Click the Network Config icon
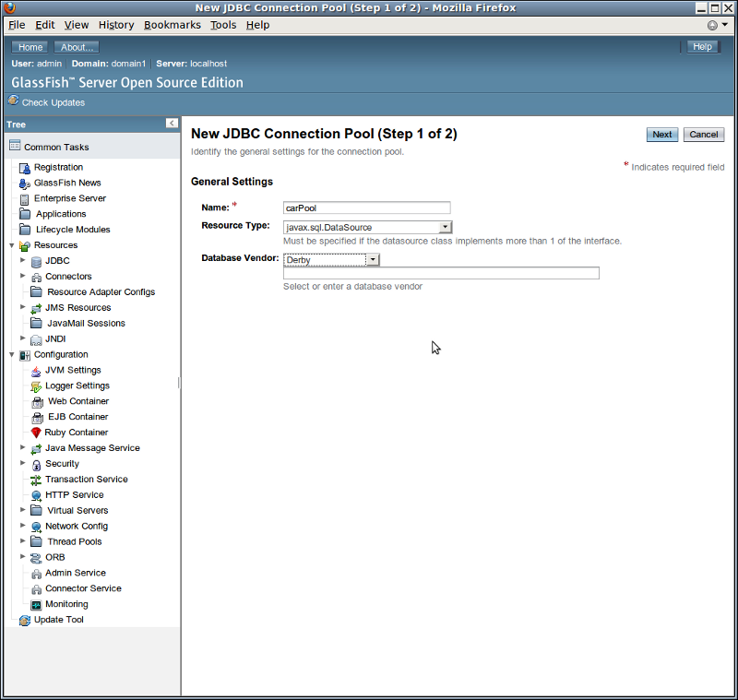 [x=36, y=527]
